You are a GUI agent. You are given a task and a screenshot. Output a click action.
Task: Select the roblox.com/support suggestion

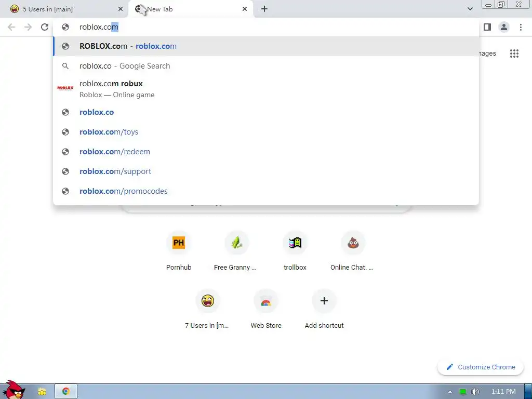tap(266, 171)
